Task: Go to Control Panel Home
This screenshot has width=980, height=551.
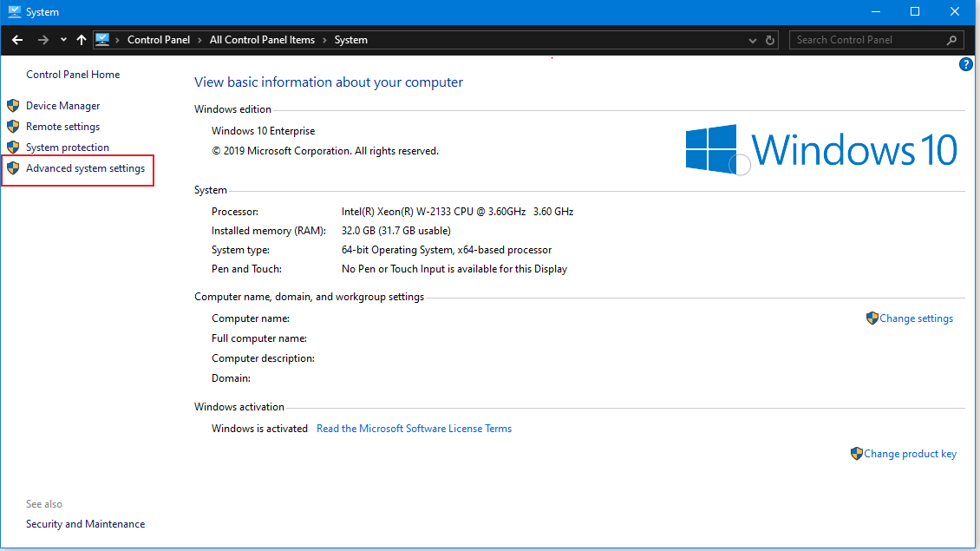Action: (x=73, y=75)
